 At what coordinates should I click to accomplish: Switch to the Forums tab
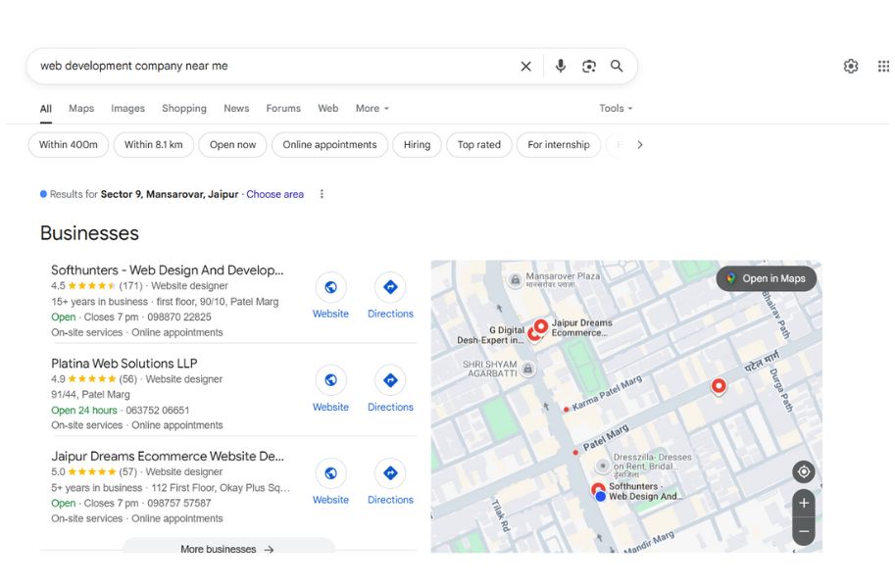pyautogui.click(x=283, y=109)
